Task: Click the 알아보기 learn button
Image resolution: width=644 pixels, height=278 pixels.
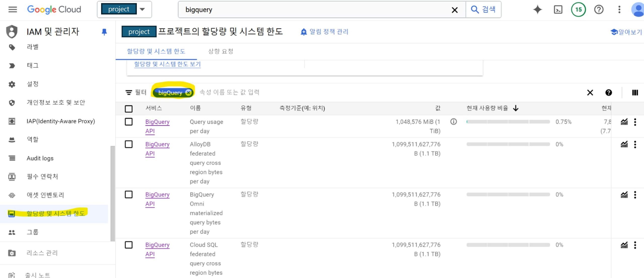Action: (626, 32)
